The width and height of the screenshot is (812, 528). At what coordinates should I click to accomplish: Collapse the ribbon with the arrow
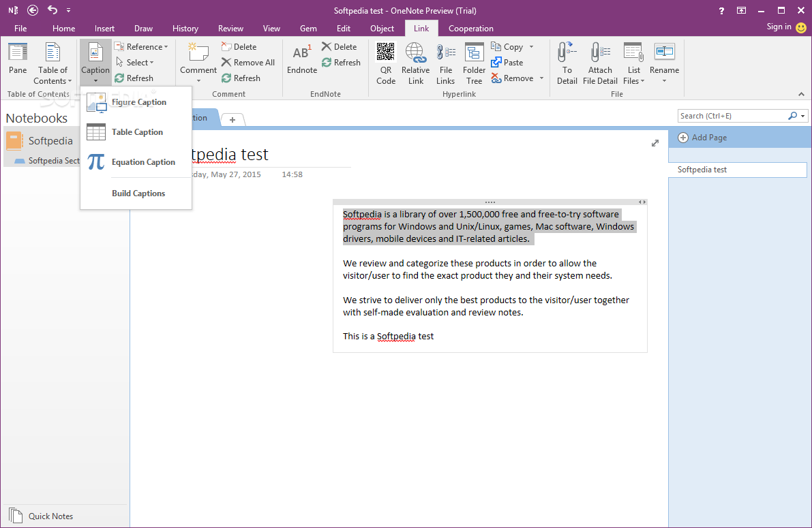click(801, 94)
